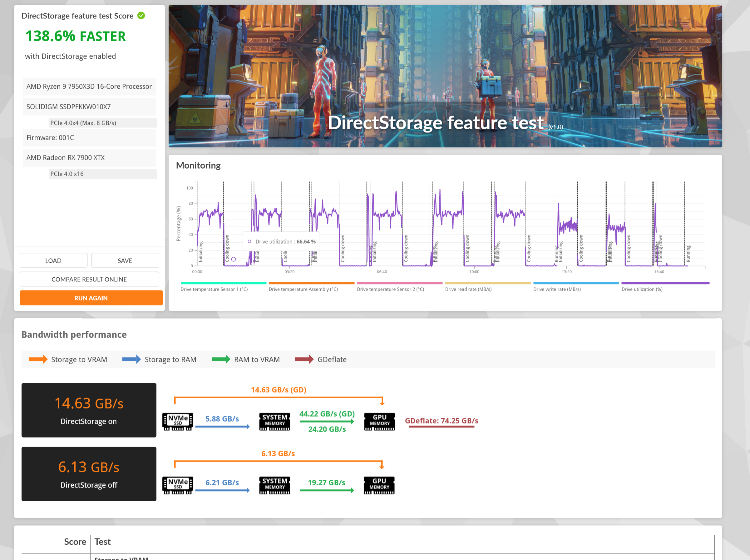Click the '00:00' time axis label
This screenshot has width=750, height=560.
click(197, 272)
